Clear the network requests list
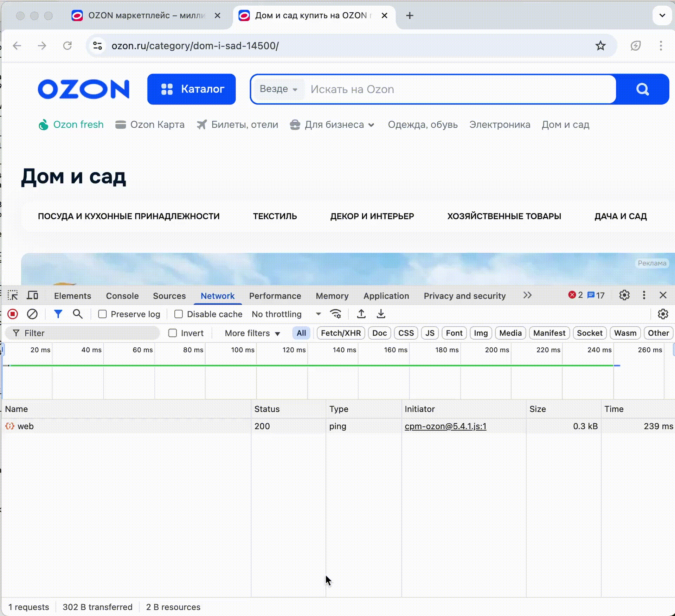This screenshot has height=616, width=675. tap(33, 314)
